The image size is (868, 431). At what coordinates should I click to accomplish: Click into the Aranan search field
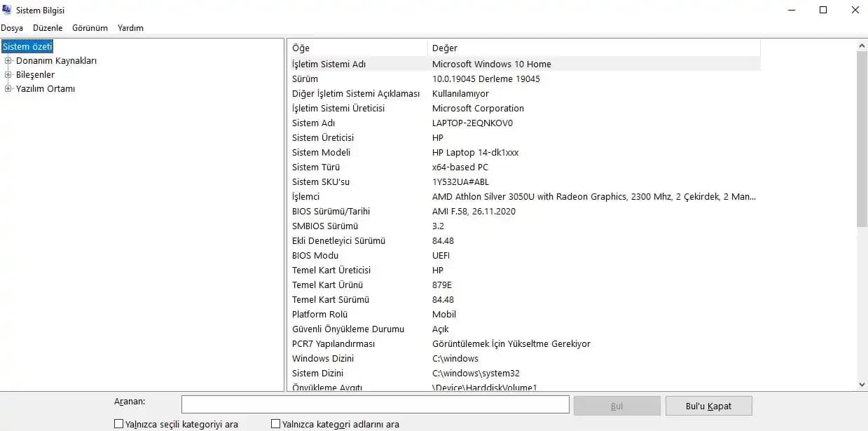(375, 405)
